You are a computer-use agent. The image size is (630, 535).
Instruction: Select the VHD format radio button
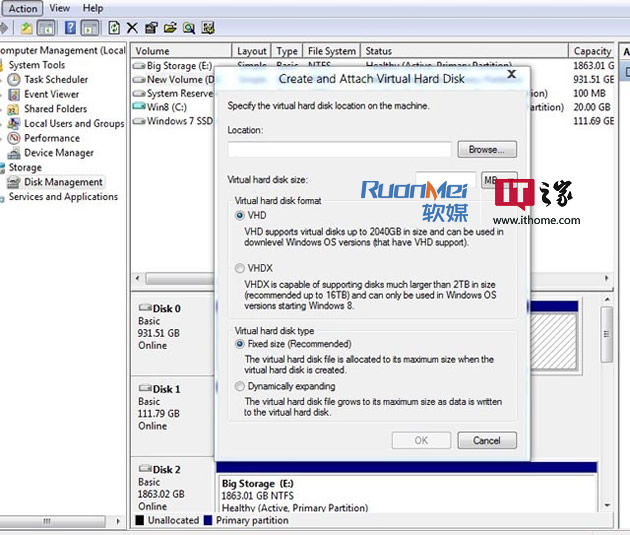(239, 216)
